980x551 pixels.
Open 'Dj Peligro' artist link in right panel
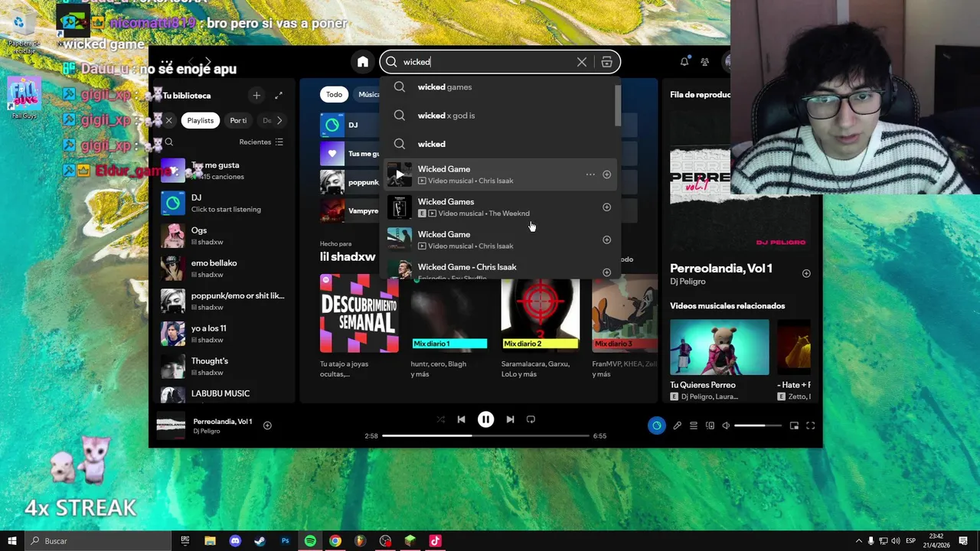688,282
